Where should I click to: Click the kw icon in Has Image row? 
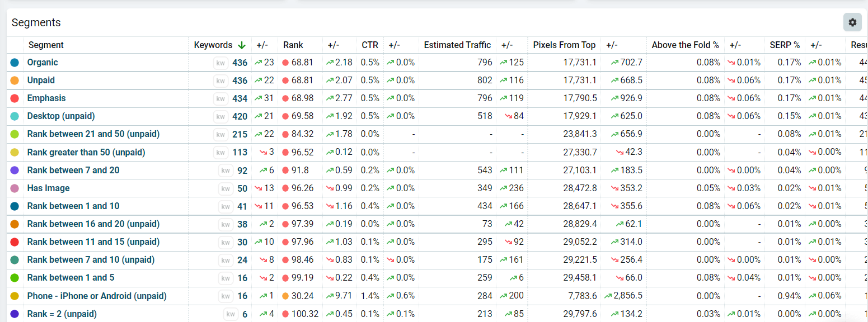click(226, 188)
